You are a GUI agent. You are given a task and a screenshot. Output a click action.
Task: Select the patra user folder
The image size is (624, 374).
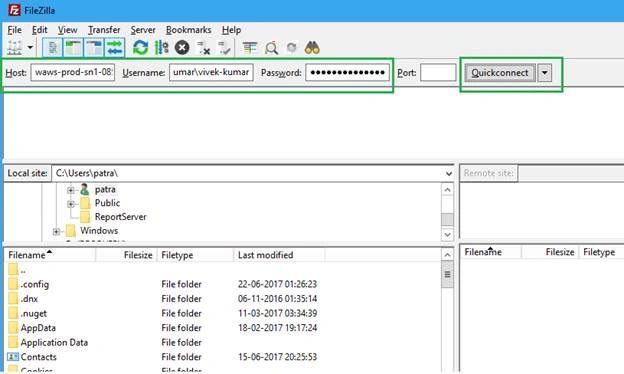point(105,189)
